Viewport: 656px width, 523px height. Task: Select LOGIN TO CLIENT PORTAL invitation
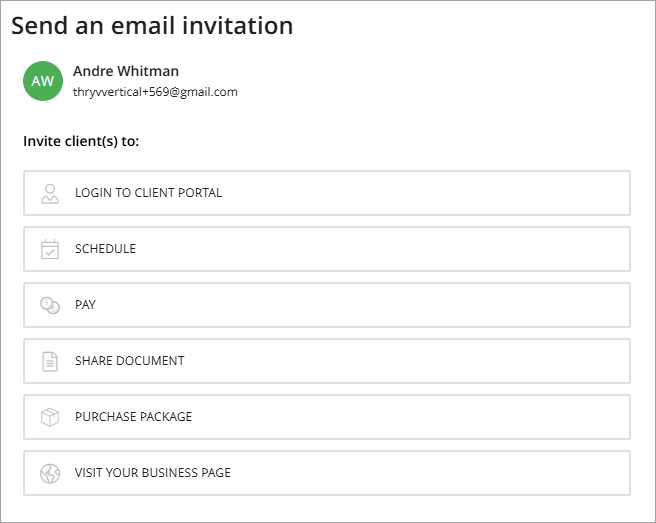(x=148, y=193)
